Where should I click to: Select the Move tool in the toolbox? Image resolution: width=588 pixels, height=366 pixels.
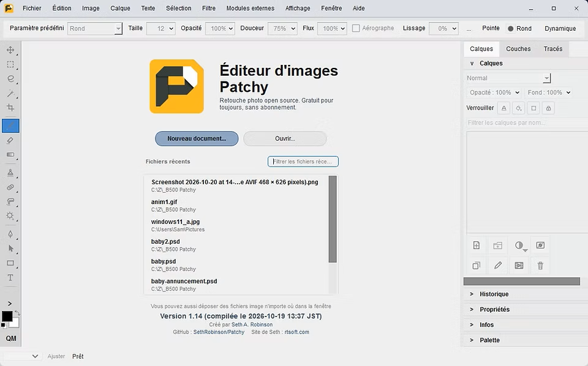(10, 50)
